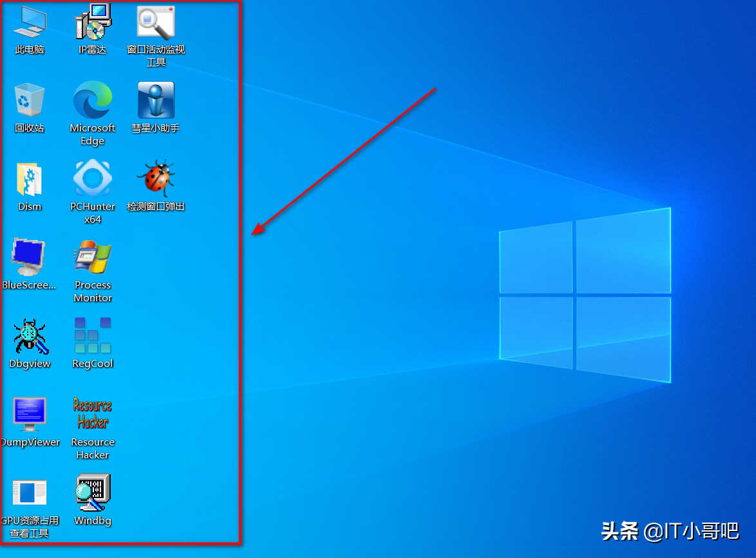The height and width of the screenshot is (558, 756).
Task: Click the 'Dbgview' label text
Action: pyautogui.click(x=30, y=364)
